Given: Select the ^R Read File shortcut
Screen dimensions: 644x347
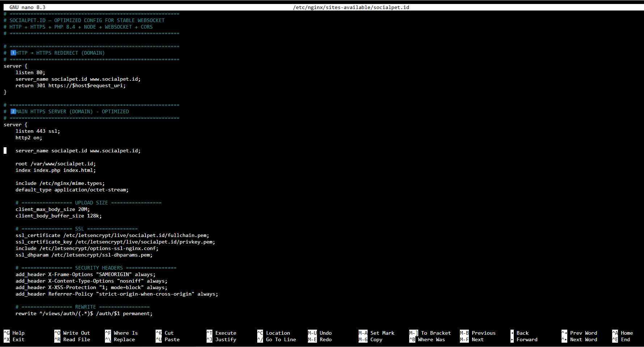Looking at the screenshot, I should (x=72, y=339).
